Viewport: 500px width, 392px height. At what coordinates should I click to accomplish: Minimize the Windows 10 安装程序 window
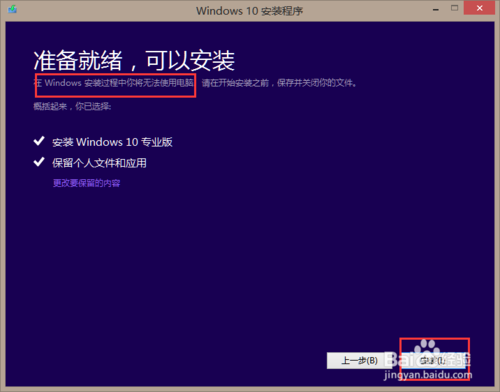click(x=436, y=9)
